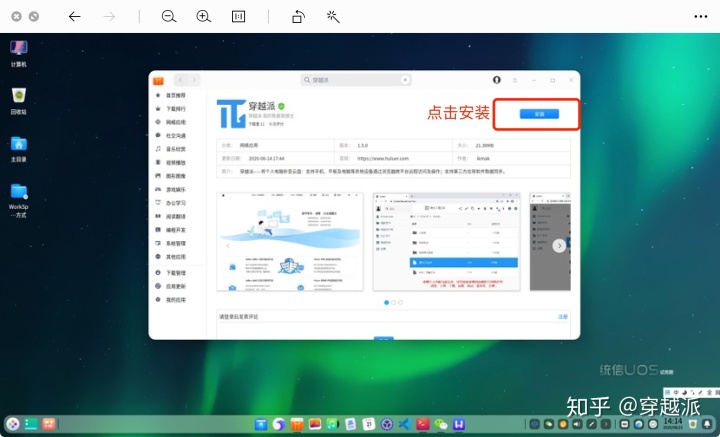This screenshot has height=437, width=720.
Task: Click the 注册 register link
Action: pos(562,317)
